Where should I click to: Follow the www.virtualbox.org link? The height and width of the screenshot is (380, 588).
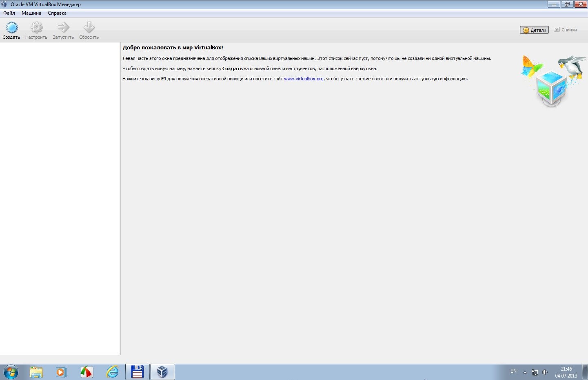coord(304,79)
